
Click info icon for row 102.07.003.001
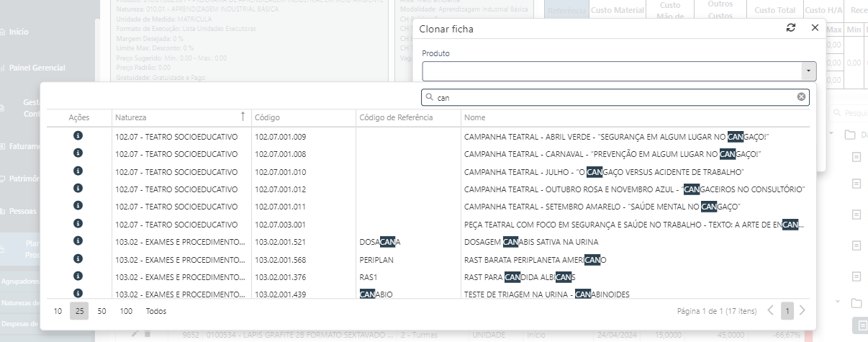click(x=78, y=224)
